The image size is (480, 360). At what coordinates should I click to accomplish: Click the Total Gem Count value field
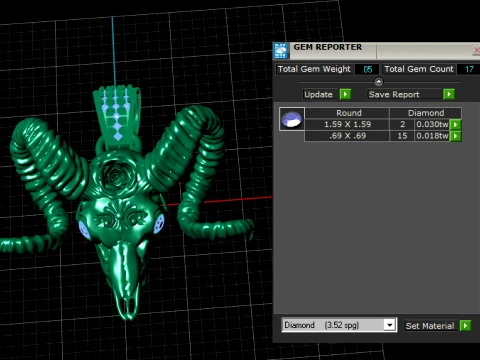(468, 69)
